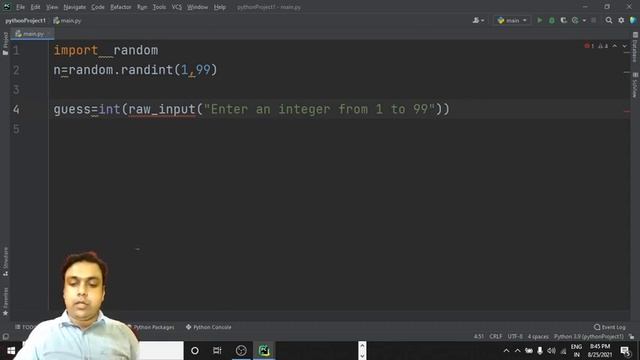Viewport: 640px width, 360px height.
Task: Click the OBS Studio icon on taskbar
Action: click(x=241, y=351)
